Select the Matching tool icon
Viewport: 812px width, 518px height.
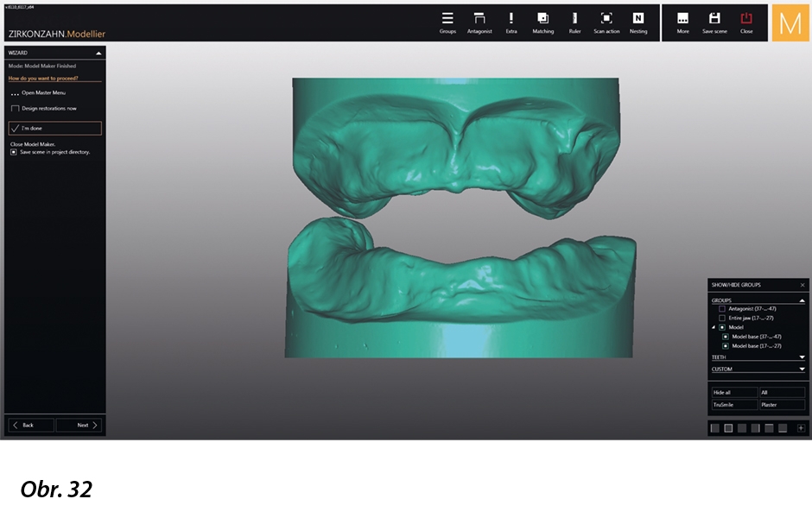pyautogui.click(x=542, y=19)
